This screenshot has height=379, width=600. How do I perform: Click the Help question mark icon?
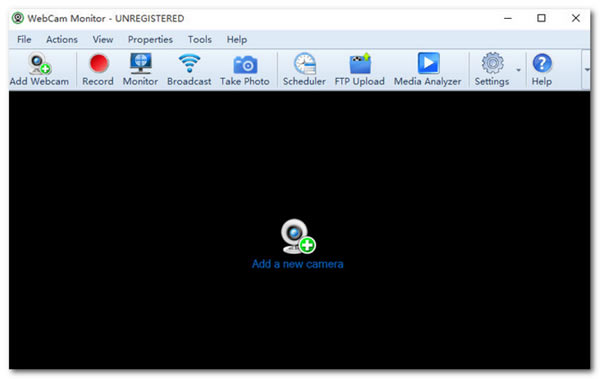pos(542,63)
